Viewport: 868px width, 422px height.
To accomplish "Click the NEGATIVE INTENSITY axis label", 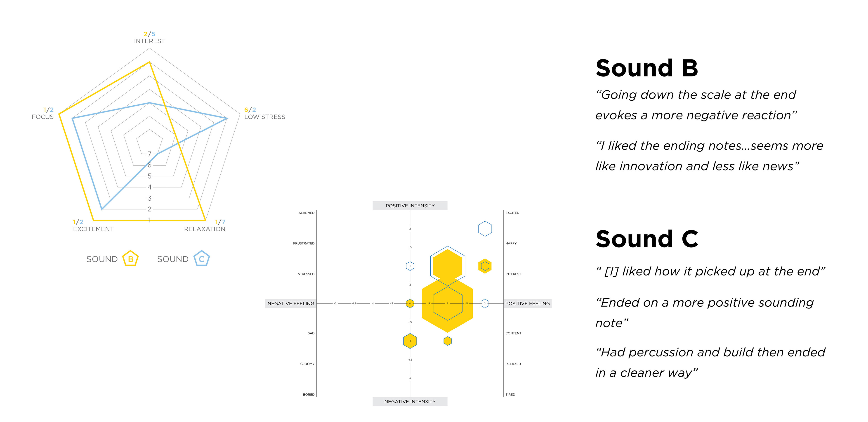I will (x=410, y=402).
